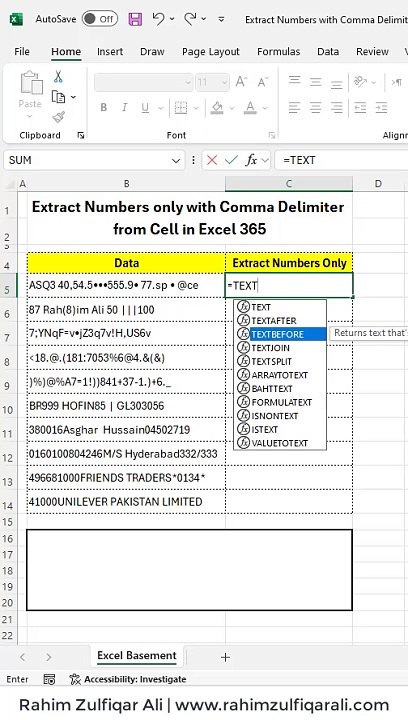Click the Copy icon
408x720 pixels.
(x=58, y=97)
